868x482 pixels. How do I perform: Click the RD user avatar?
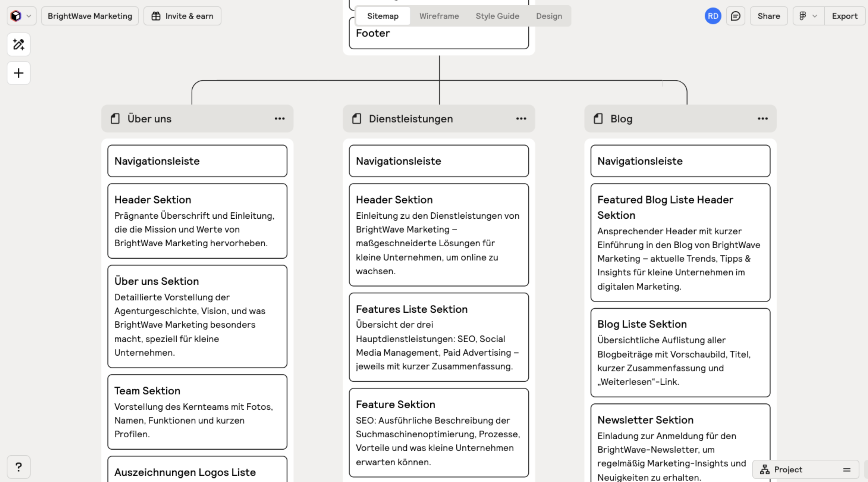point(713,16)
